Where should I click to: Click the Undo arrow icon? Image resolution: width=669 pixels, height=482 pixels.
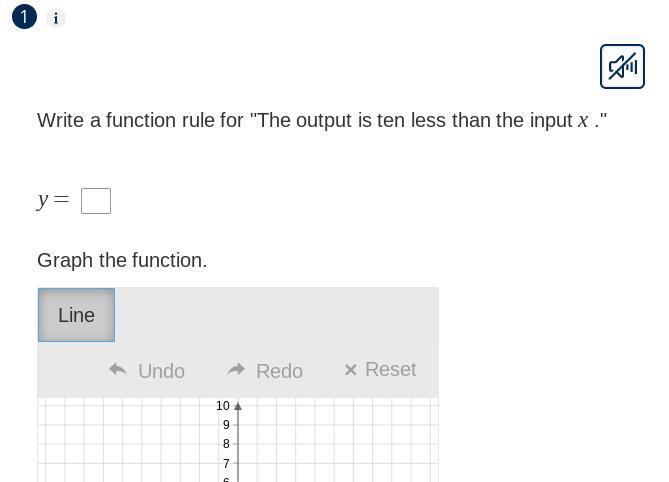click(118, 370)
